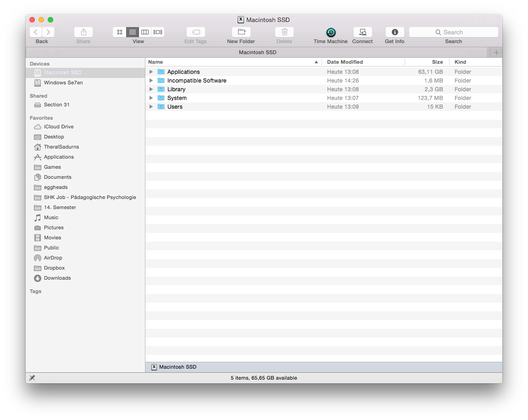The height and width of the screenshot is (420, 528).
Task: Expand the Applications folder
Action: (151, 72)
